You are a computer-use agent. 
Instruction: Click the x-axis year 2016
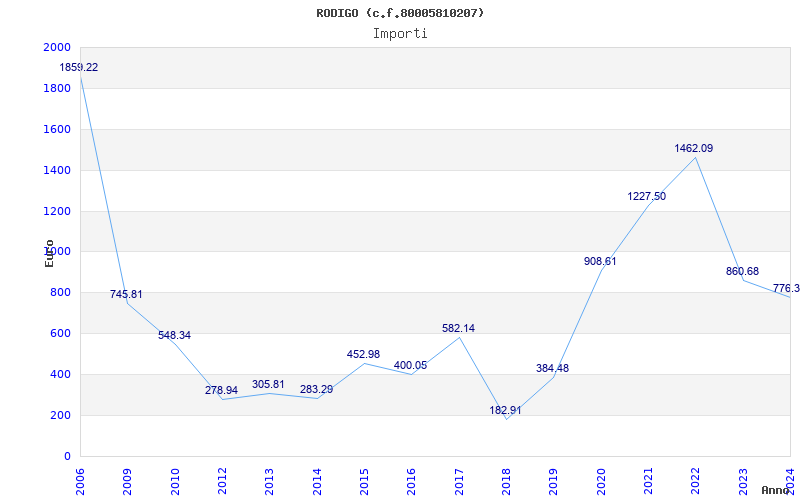pyautogui.click(x=412, y=482)
